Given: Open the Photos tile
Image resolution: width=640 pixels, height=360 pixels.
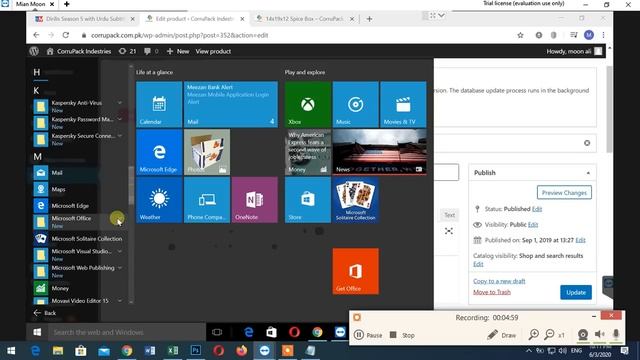Looking at the screenshot, I should pos(207,152).
